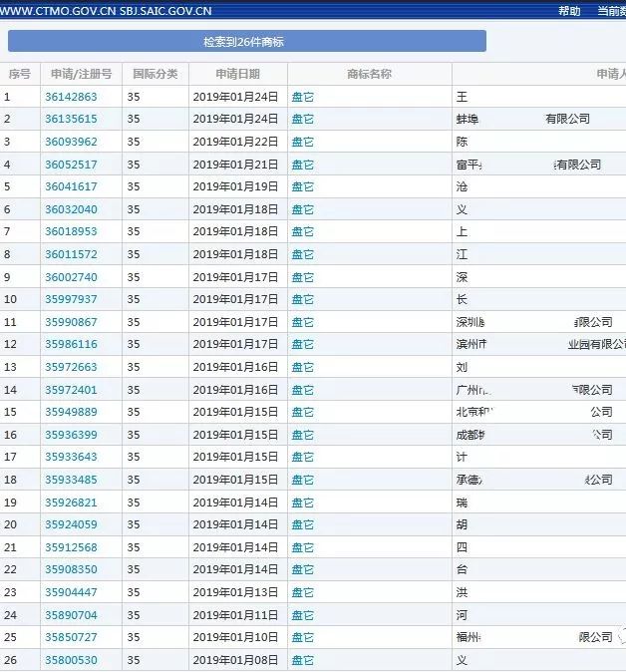Screen dimensions: 626x672
Task: Select applicant cell starting with 承德
Action: [539, 480]
